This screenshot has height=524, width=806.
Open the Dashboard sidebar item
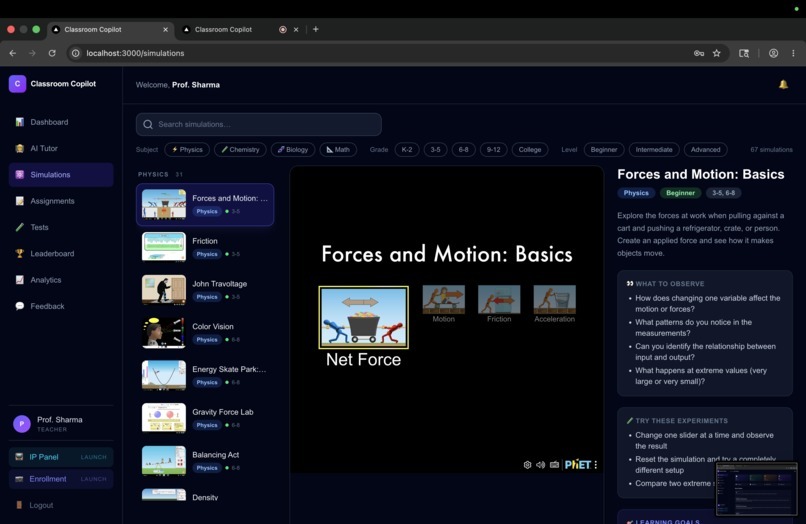click(x=61, y=122)
